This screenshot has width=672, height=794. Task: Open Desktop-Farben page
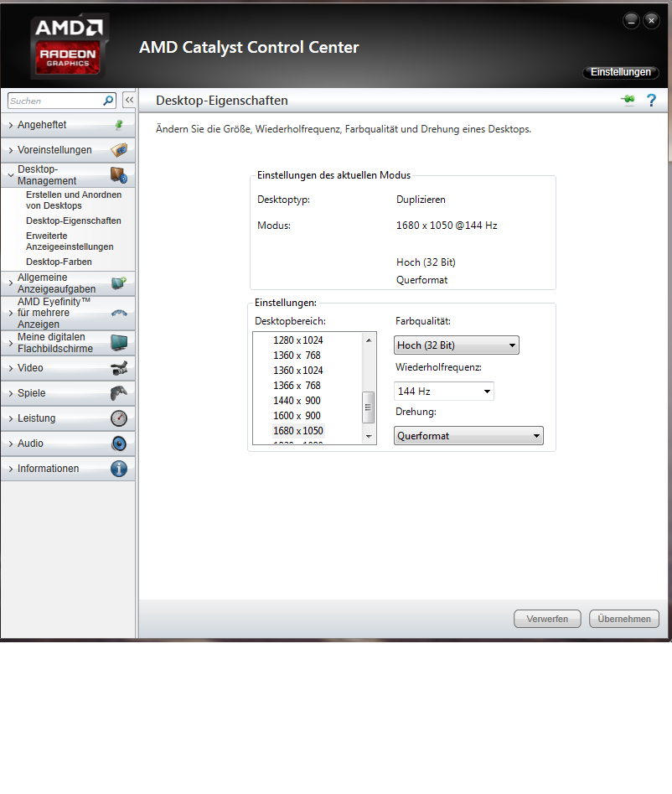(x=59, y=262)
